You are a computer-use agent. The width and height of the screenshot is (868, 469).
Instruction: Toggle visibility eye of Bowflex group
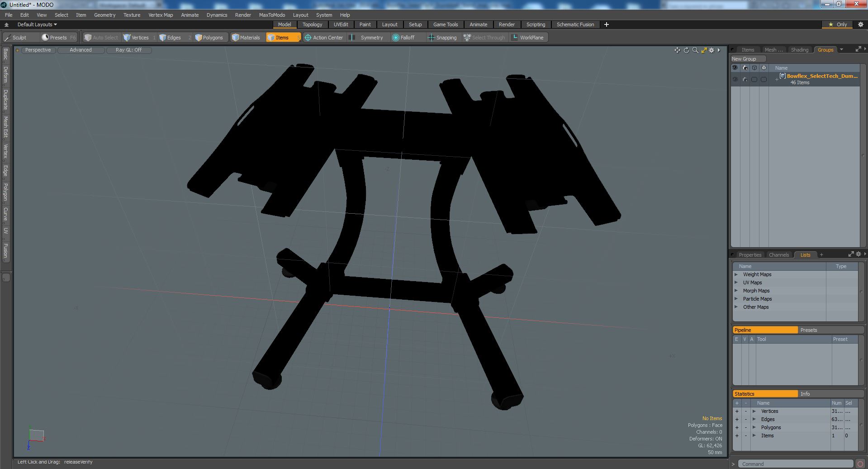[735, 79]
